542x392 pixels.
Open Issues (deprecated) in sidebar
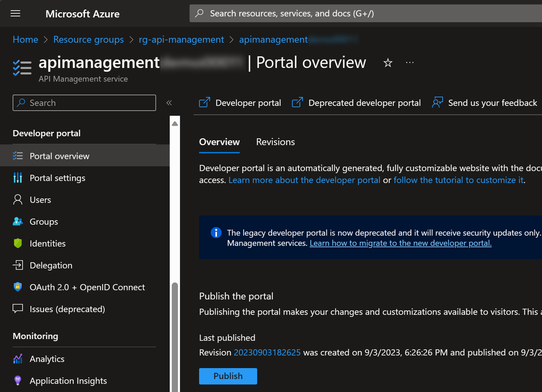[x=85, y=309]
